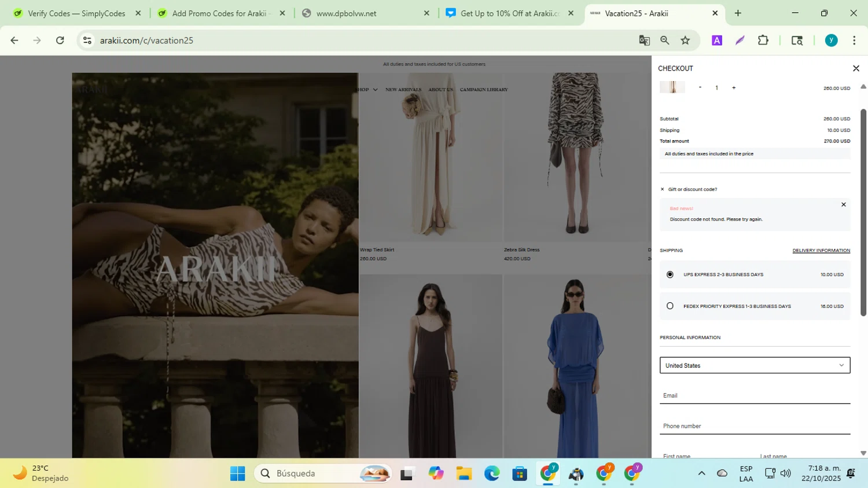Open the browser Extensions puzzle icon
This screenshot has width=868, height=488.
pyautogui.click(x=763, y=41)
